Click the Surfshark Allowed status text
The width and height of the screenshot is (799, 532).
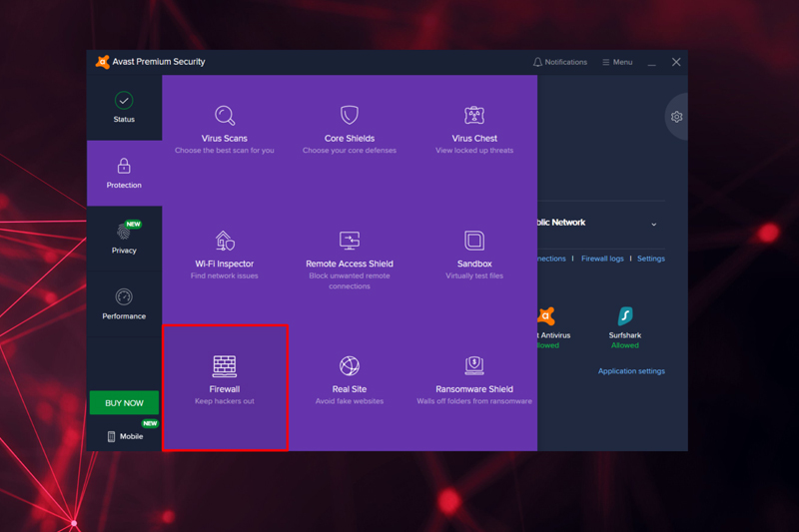point(625,345)
